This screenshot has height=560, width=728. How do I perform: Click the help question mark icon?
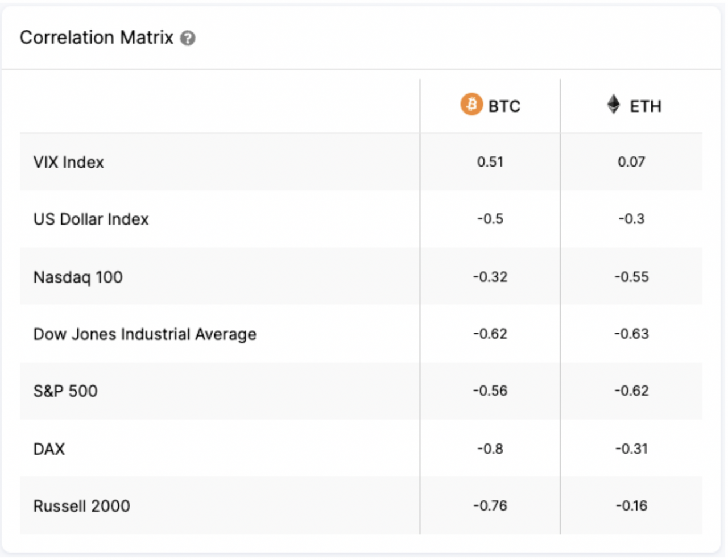tap(188, 38)
